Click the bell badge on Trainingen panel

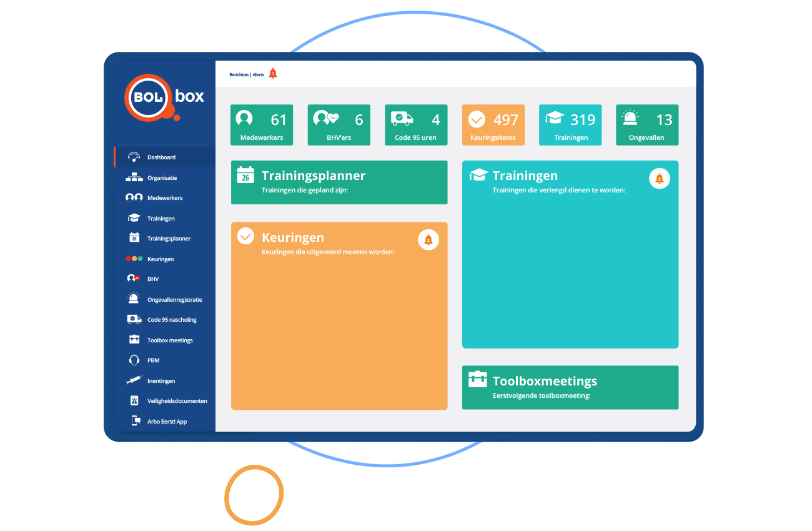tap(660, 179)
